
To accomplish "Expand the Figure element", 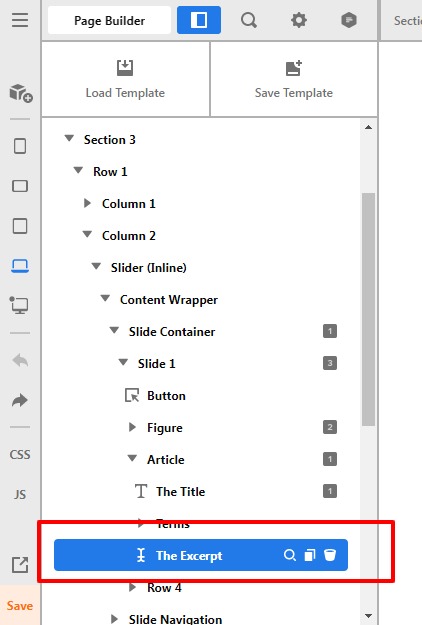I will pos(132,427).
